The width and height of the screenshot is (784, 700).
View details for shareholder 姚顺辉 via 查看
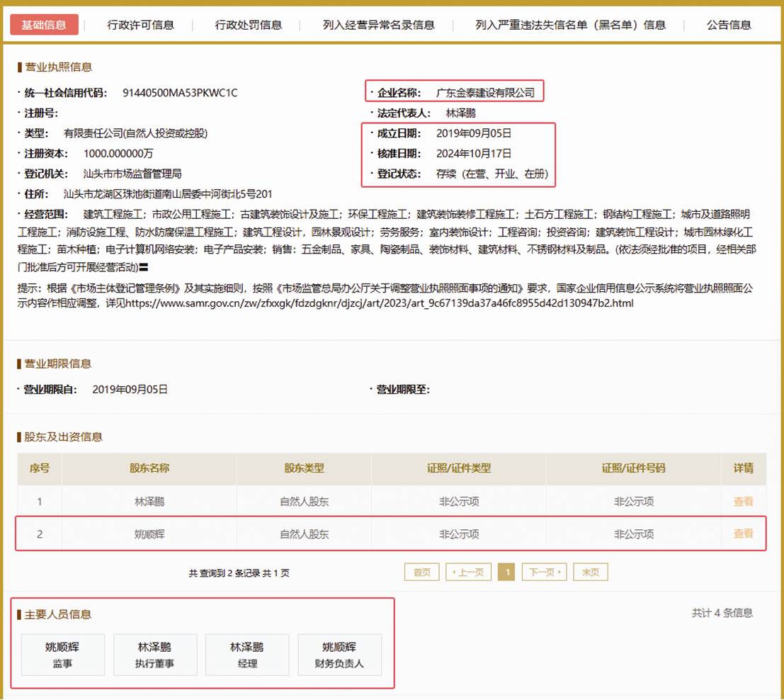click(743, 534)
